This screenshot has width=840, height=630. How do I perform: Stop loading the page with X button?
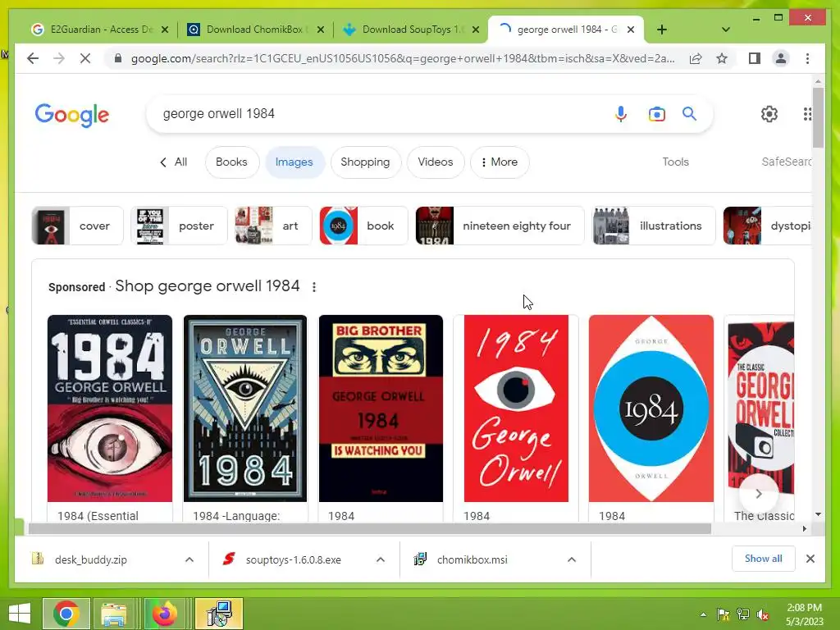pos(85,58)
